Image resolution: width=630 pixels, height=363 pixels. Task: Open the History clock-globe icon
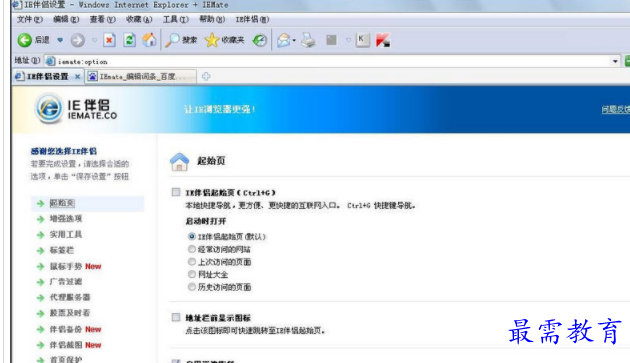[260, 40]
